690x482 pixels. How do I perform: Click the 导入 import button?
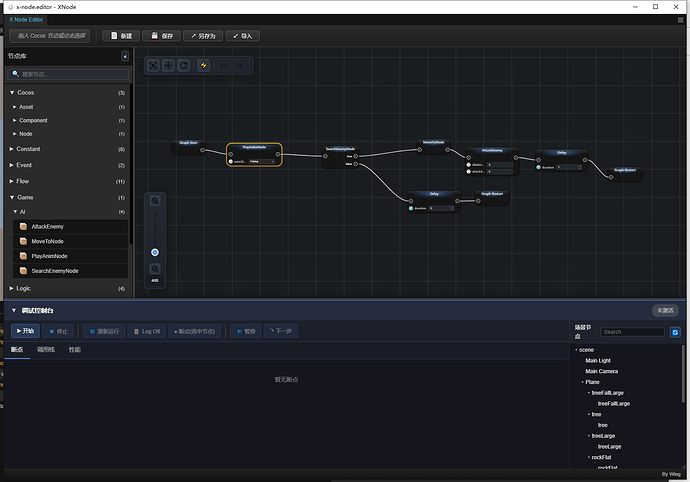pos(242,36)
